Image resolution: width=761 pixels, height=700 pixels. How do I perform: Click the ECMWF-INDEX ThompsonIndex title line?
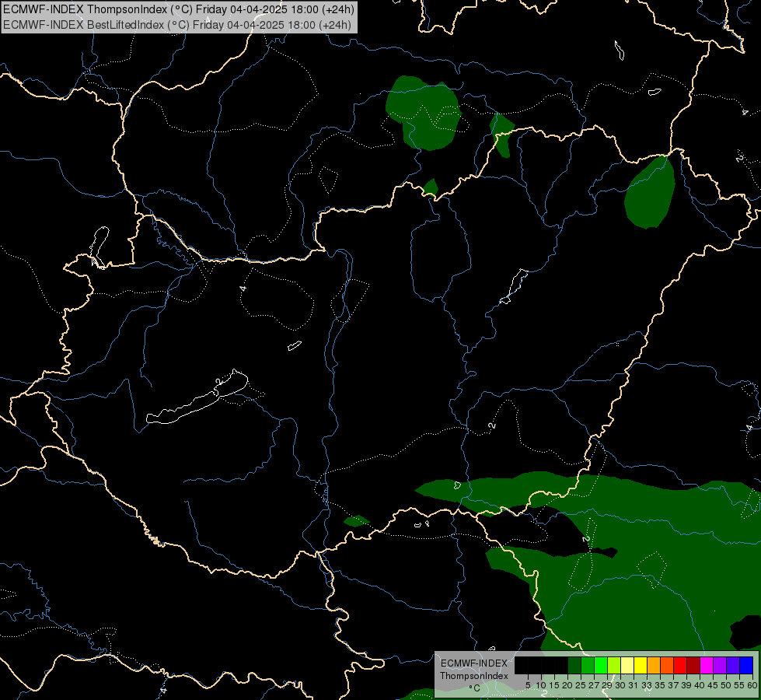click(x=179, y=9)
